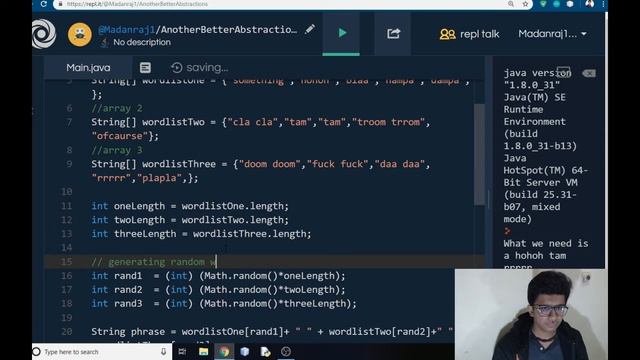This screenshot has height=360, width=640.
Task: Click the console prompt arrow
Action: tap(507, 231)
